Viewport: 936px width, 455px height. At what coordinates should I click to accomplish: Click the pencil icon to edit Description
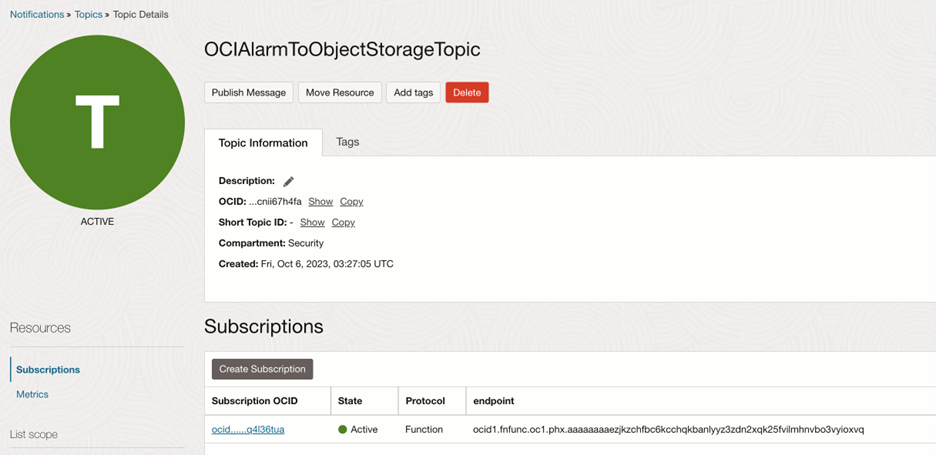coord(289,182)
